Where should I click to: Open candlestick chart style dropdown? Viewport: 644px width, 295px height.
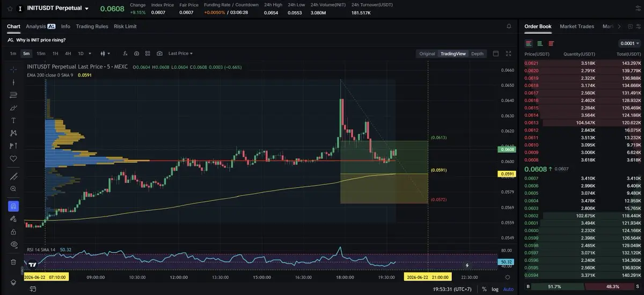[105, 54]
